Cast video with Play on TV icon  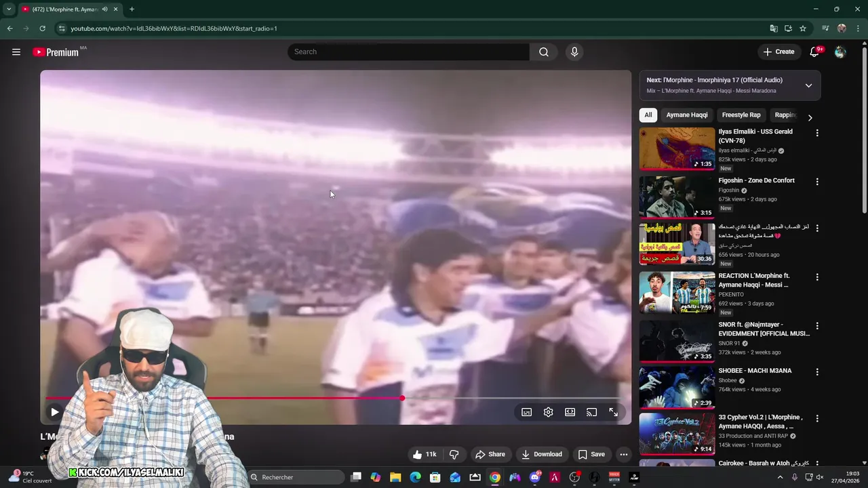tap(591, 412)
